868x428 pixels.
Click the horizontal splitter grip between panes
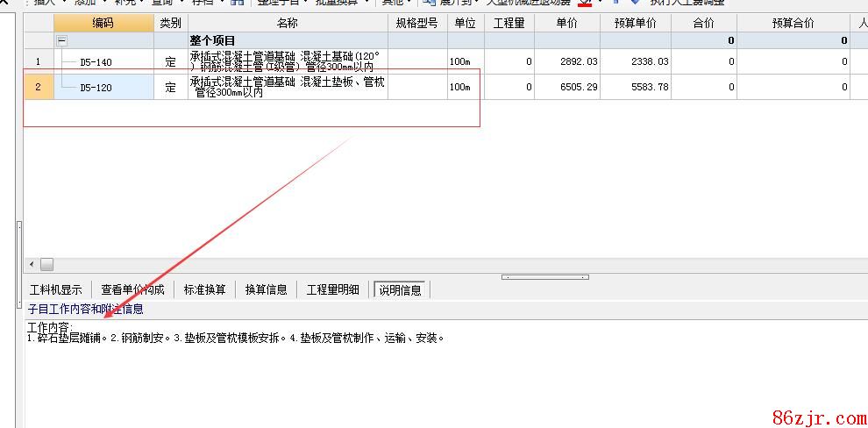544,277
